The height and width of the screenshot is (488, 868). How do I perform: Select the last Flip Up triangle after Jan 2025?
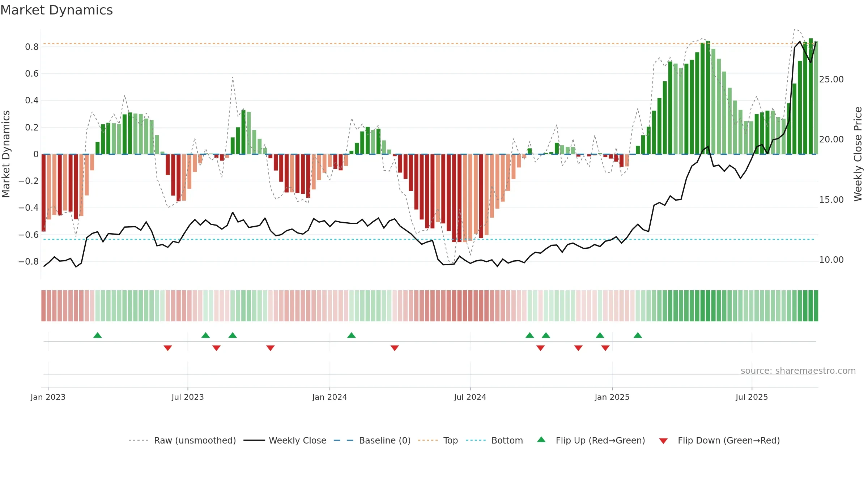coord(638,335)
